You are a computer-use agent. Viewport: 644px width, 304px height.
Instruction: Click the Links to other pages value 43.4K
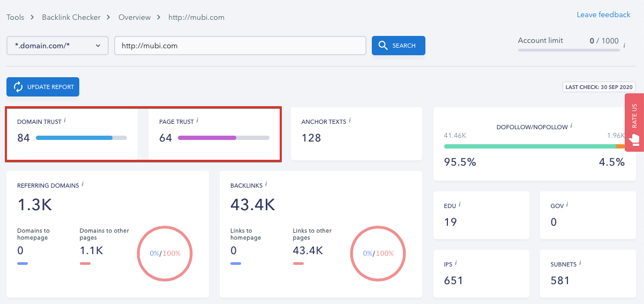[308, 250]
